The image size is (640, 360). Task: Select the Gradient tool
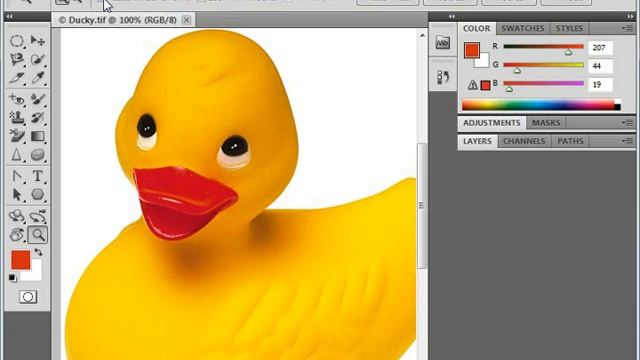coord(38,136)
